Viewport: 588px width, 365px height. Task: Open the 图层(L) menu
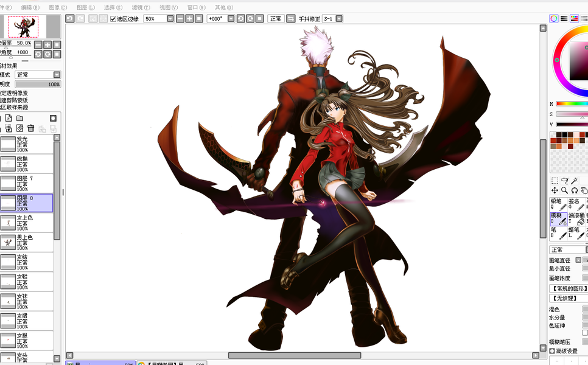(x=85, y=7)
